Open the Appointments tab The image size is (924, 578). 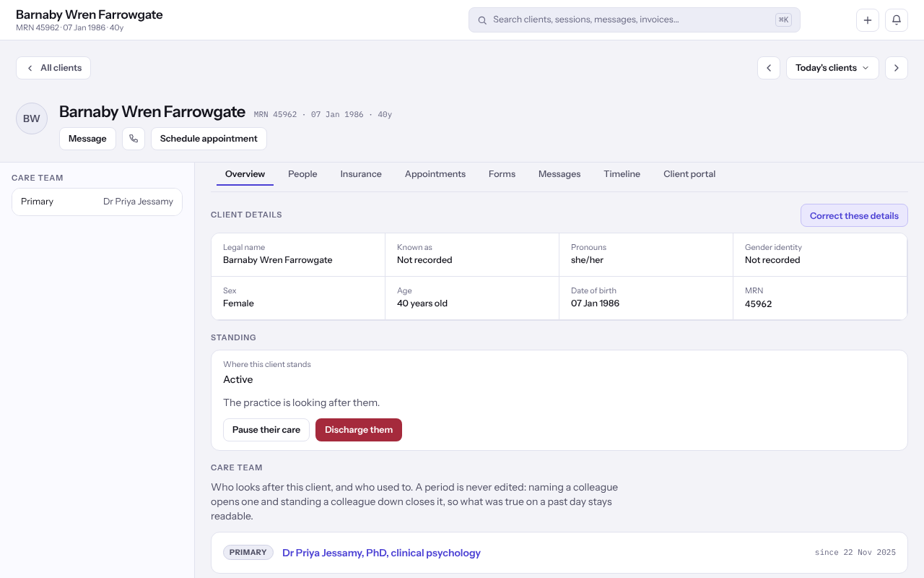tap(435, 174)
